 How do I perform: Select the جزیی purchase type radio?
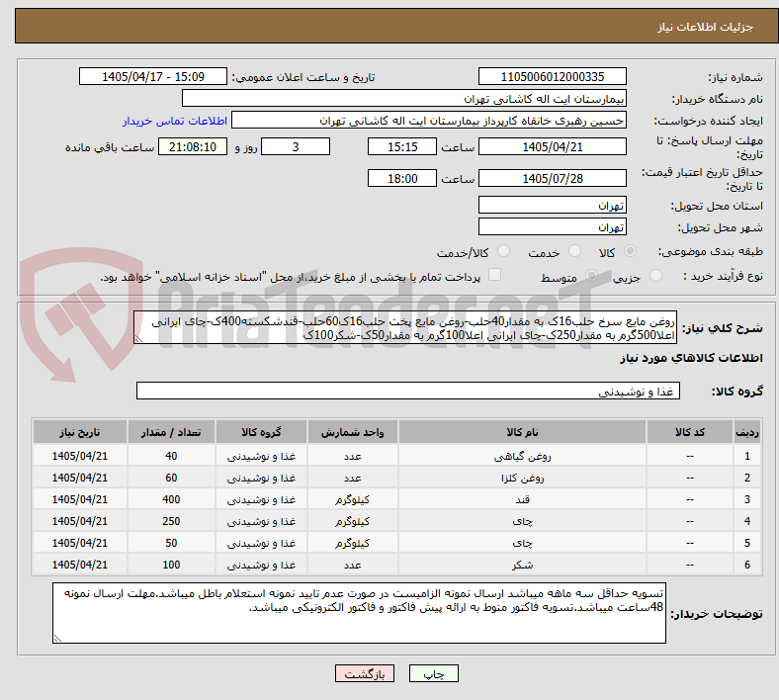coord(655,276)
